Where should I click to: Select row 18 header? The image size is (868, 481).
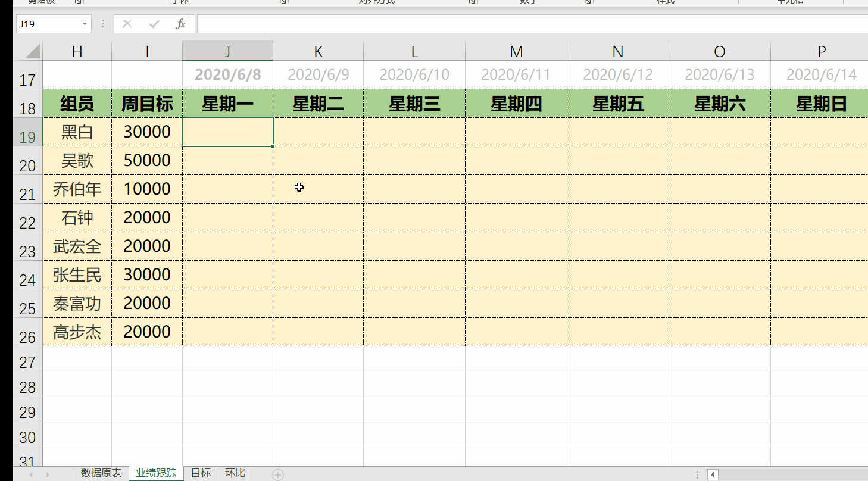[27, 104]
